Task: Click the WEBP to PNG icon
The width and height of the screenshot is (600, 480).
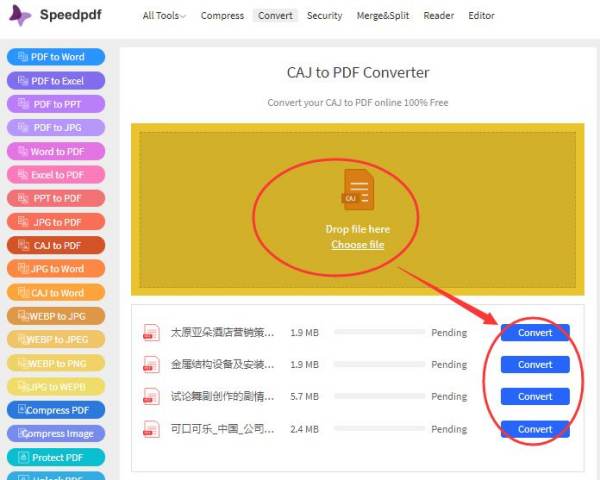Action: [x=22, y=363]
